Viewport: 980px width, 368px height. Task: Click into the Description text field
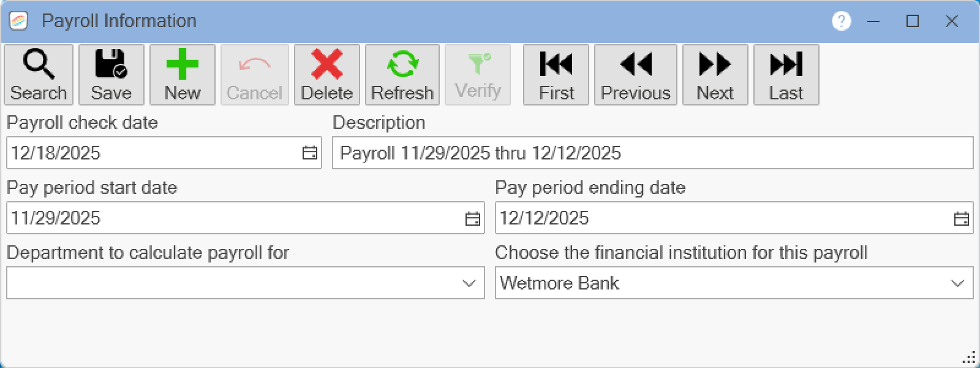(652, 153)
